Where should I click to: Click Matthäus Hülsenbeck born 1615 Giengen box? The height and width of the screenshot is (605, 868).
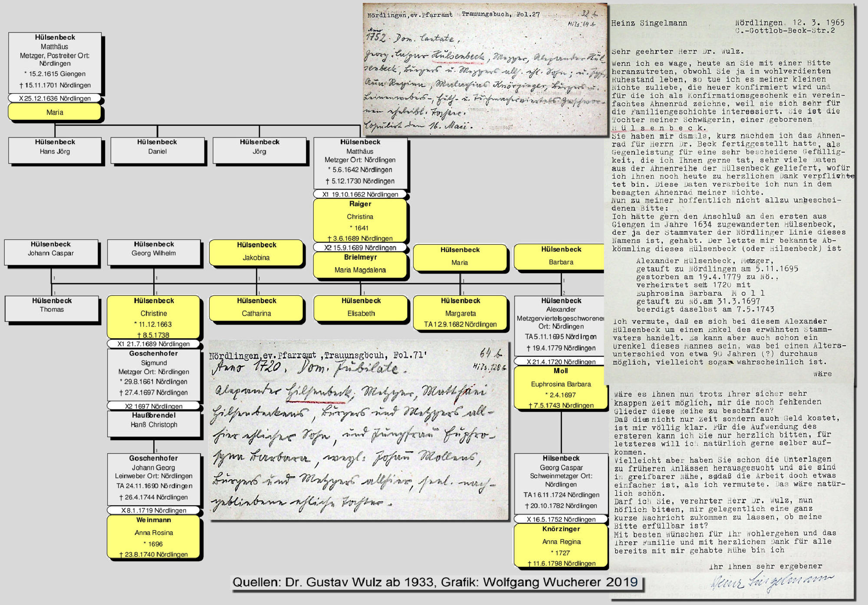pos(55,62)
